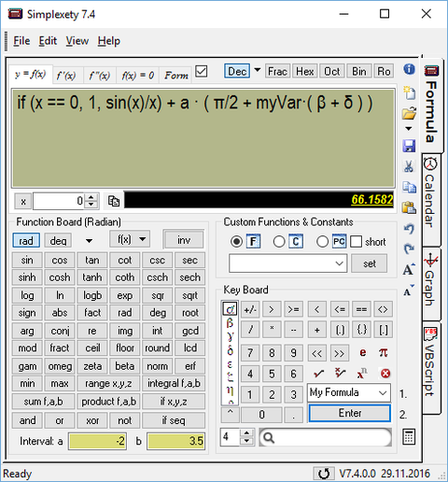Switch to the VBScript side tab
The width and height of the screenshot is (448, 482).
pyautogui.click(x=431, y=367)
